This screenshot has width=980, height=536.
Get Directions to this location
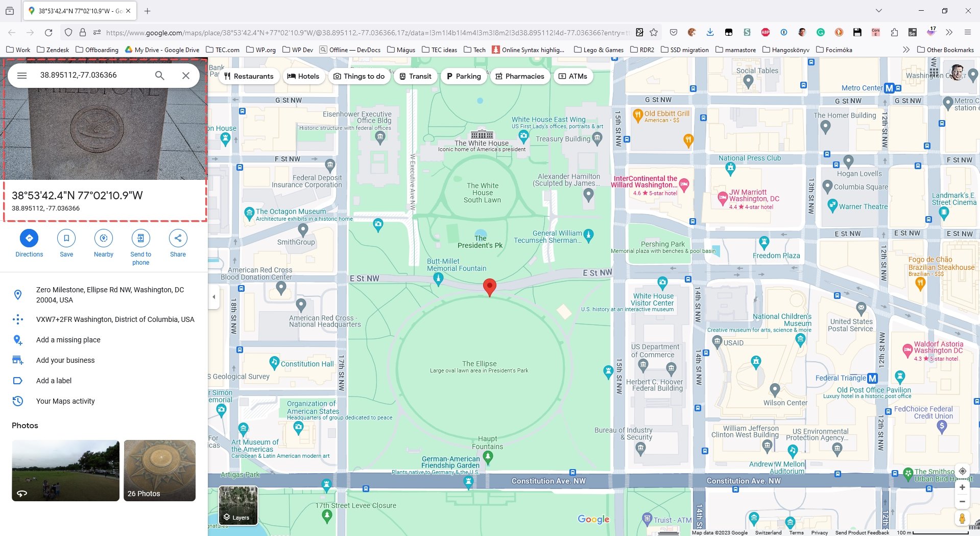29,243
